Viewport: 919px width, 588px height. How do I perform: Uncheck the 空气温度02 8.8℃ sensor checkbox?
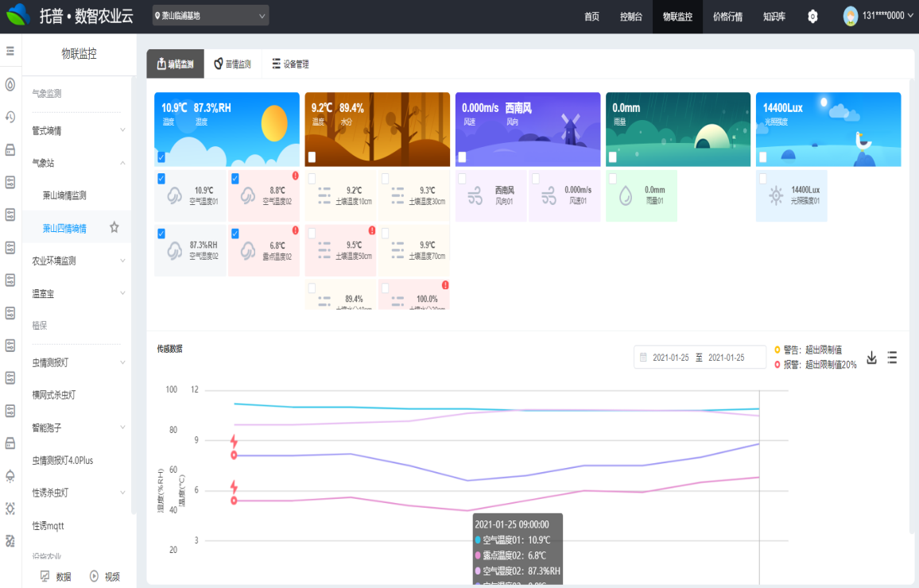(x=235, y=179)
